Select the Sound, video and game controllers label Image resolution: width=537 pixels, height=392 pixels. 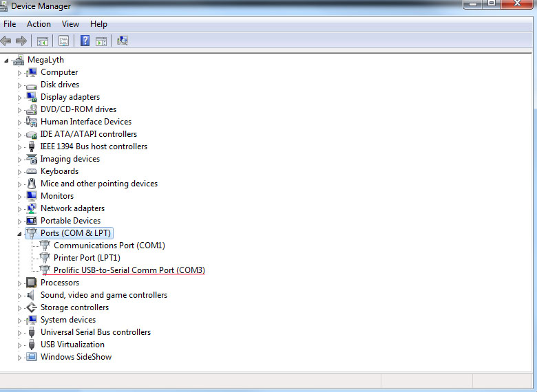coord(104,295)
